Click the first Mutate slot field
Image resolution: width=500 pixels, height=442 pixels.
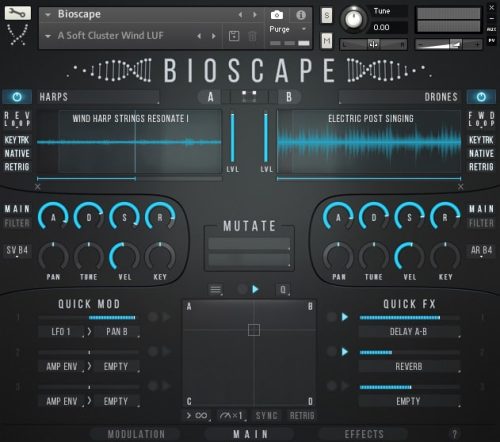[x=249, y=244]
